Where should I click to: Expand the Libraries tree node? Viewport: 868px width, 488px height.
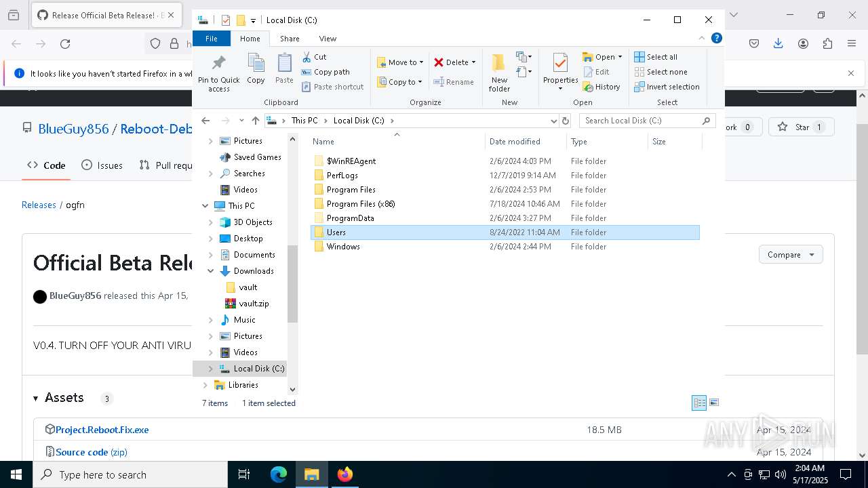[x=205, y=385]
